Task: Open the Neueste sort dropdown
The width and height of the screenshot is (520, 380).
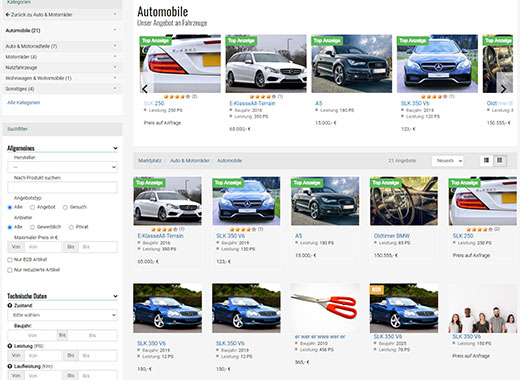Action: point(447,161)
